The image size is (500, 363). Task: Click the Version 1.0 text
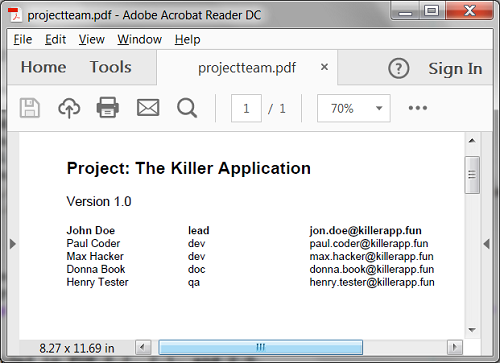99,202
